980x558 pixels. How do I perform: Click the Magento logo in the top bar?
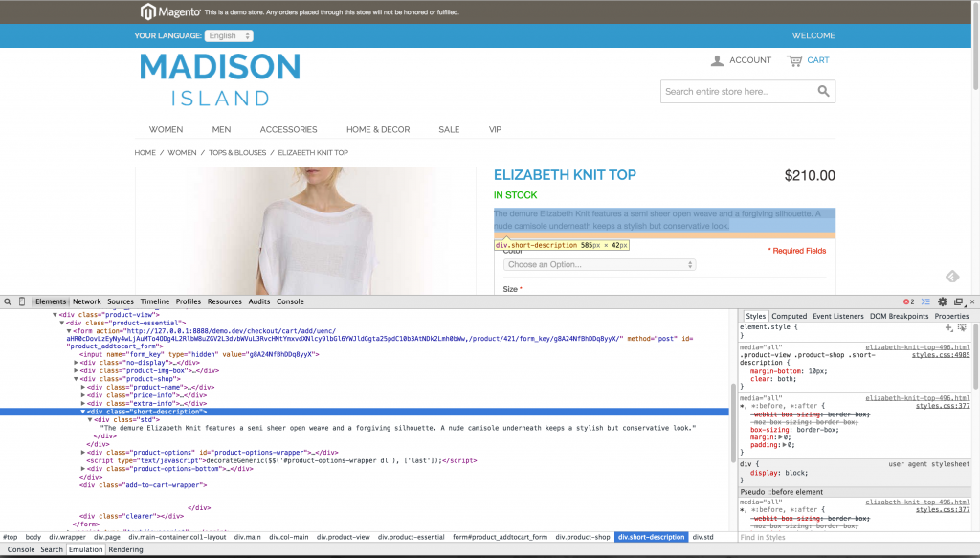(170, 11)
